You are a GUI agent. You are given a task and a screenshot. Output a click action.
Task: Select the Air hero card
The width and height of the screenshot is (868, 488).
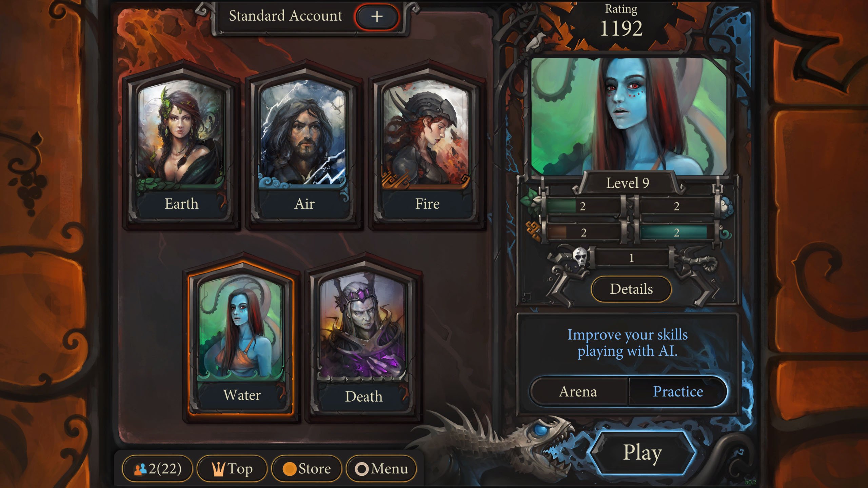tap(304, 145)
